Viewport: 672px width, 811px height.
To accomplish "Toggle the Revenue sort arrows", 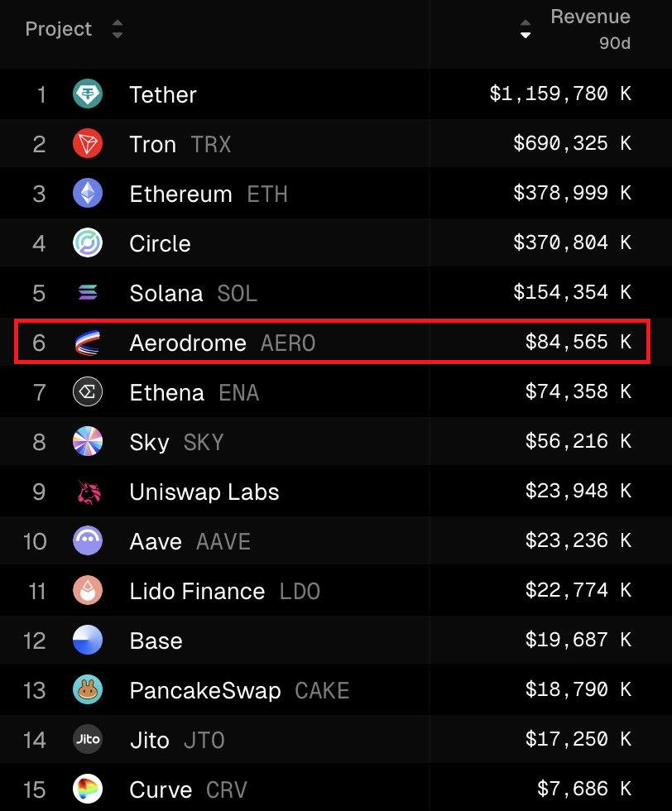I will pyautogui.click(x=525, y=29).
